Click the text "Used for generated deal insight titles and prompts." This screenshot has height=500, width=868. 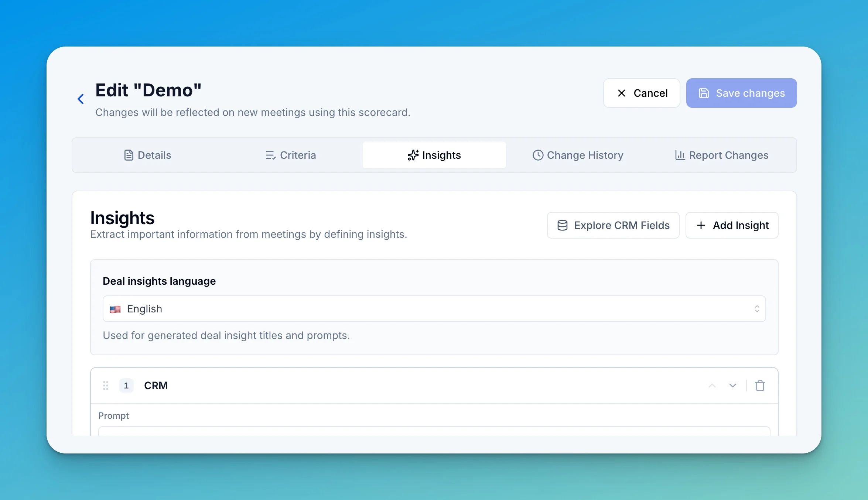click(226, 335)
